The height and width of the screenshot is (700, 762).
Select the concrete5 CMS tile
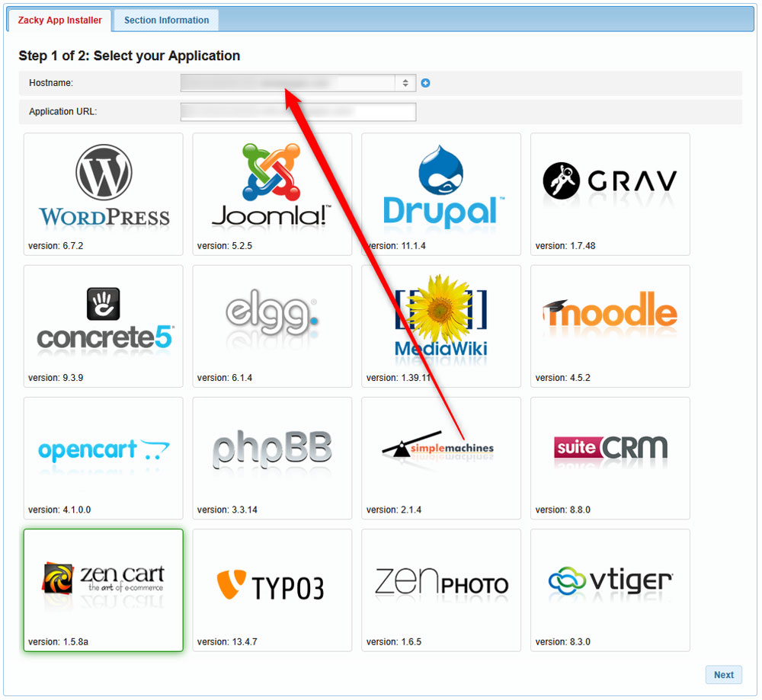pos(103,324)
